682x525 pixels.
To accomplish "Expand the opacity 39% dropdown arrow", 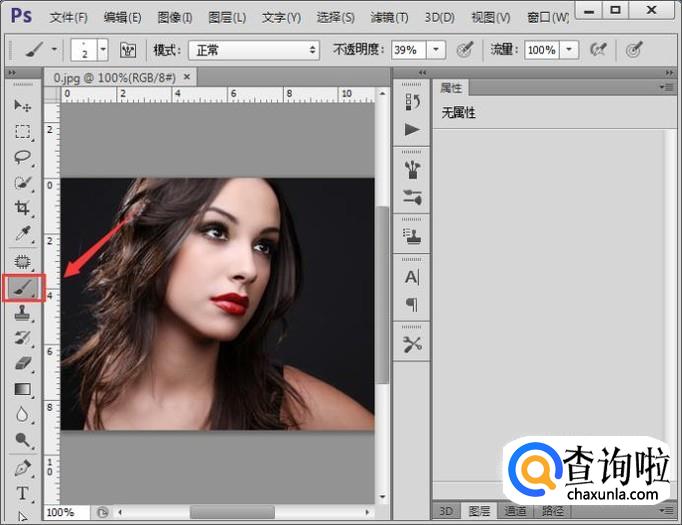I will click(436, 49).
